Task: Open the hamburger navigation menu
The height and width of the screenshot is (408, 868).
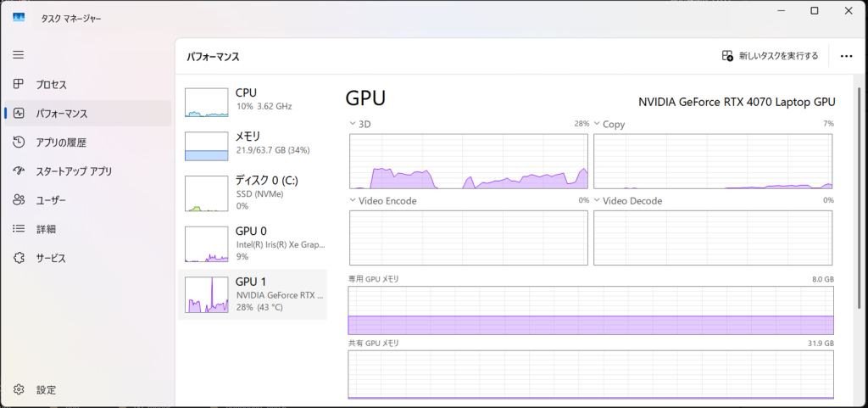Action: click(x=19, y=54)
